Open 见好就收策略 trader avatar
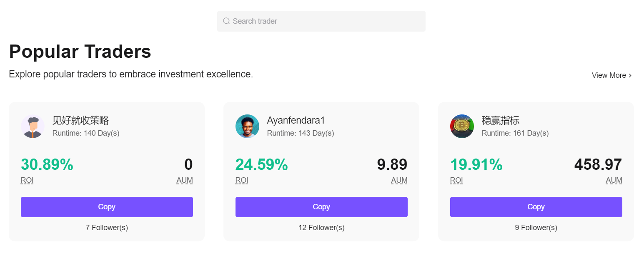The image size is (644, 253). pyautogui.click(x=33, y=126)
